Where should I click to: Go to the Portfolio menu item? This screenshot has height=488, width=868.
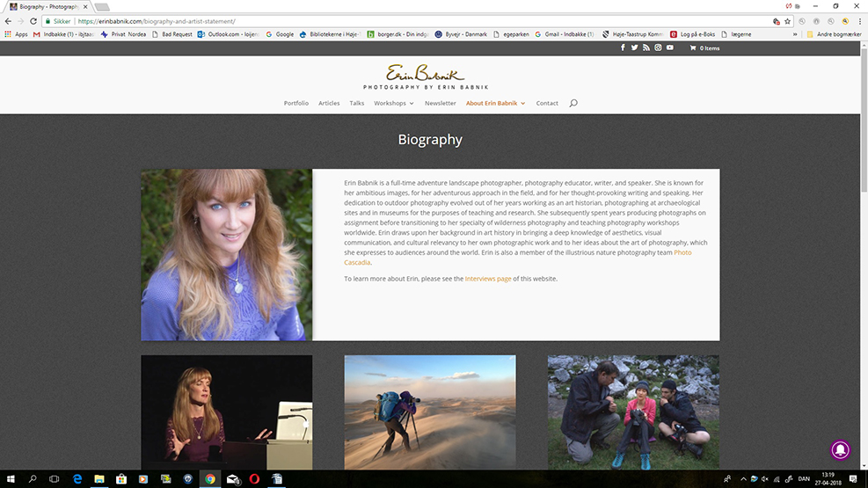pyautogui.click(x=295, y=103)
